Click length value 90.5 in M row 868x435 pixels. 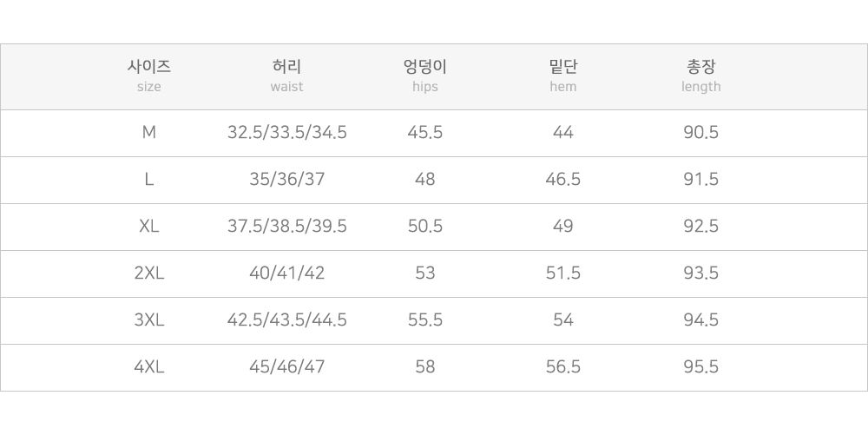click(700, 132)
